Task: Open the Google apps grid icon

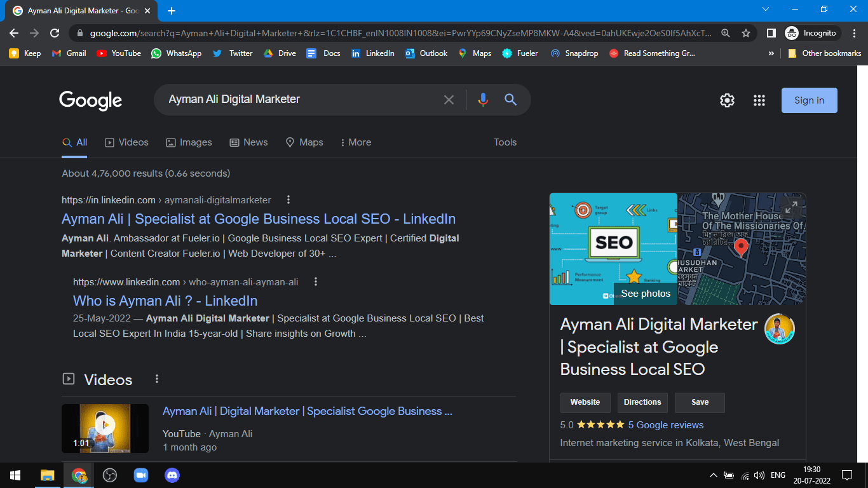Action: (x=759, y=100)
